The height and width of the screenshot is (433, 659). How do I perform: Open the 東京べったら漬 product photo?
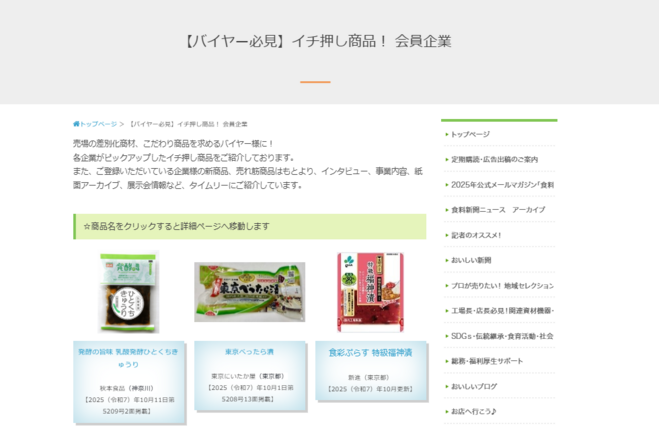pyautogui.click(x=249, y=292)
